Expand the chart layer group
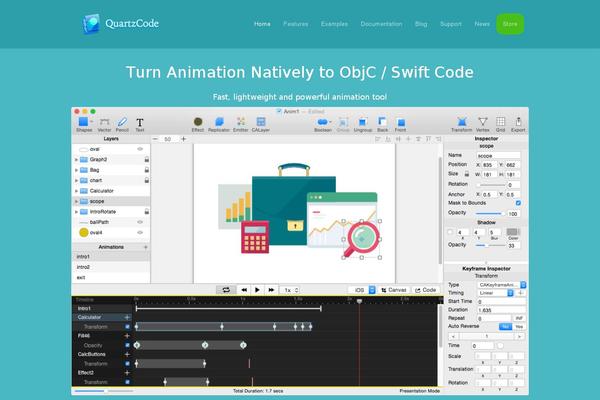 click(x=76, y=180)
